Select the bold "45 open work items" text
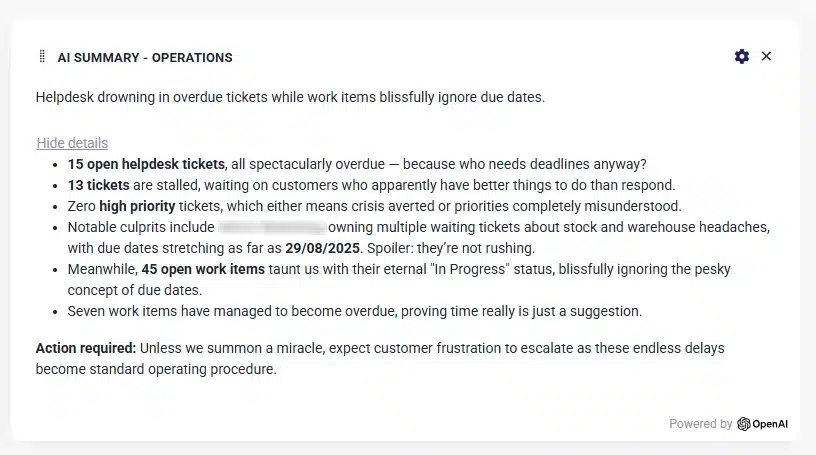 tap(203, 269)
